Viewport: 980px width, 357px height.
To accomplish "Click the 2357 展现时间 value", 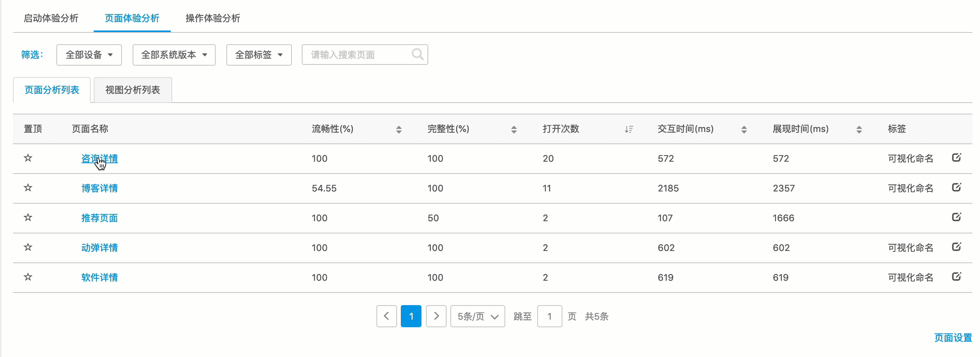I will point(784,188).
